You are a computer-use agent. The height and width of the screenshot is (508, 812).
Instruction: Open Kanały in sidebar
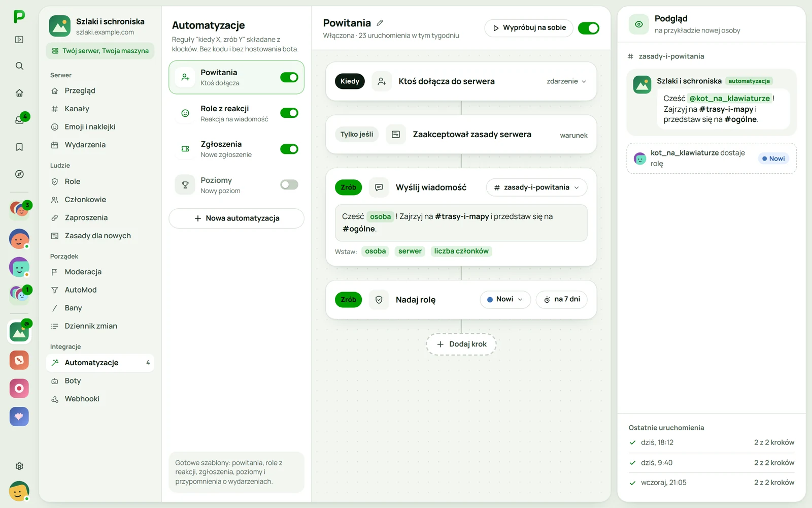100,109
